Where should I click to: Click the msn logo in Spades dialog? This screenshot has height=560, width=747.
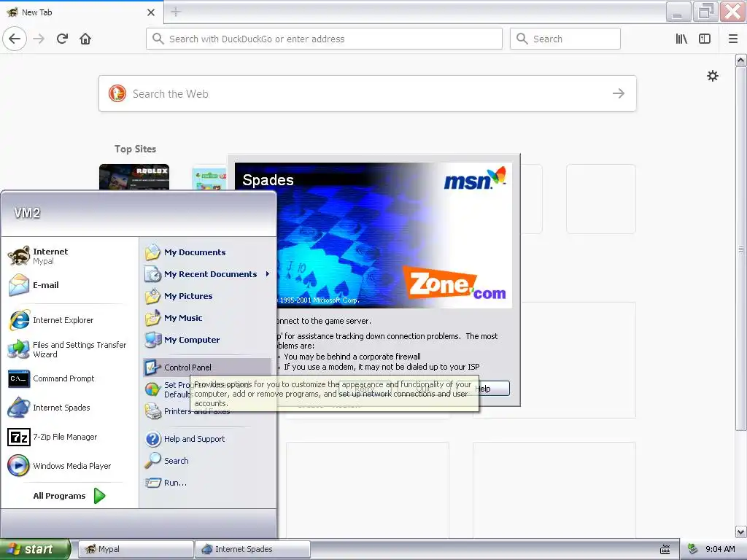coord(474,179)
